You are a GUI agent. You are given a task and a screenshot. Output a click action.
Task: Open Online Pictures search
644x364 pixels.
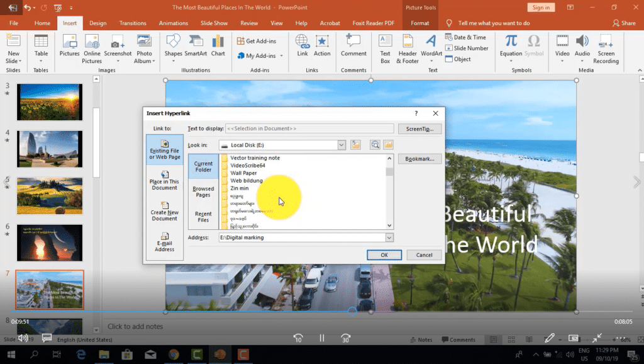pyautogui.click(x=92, y=49)
